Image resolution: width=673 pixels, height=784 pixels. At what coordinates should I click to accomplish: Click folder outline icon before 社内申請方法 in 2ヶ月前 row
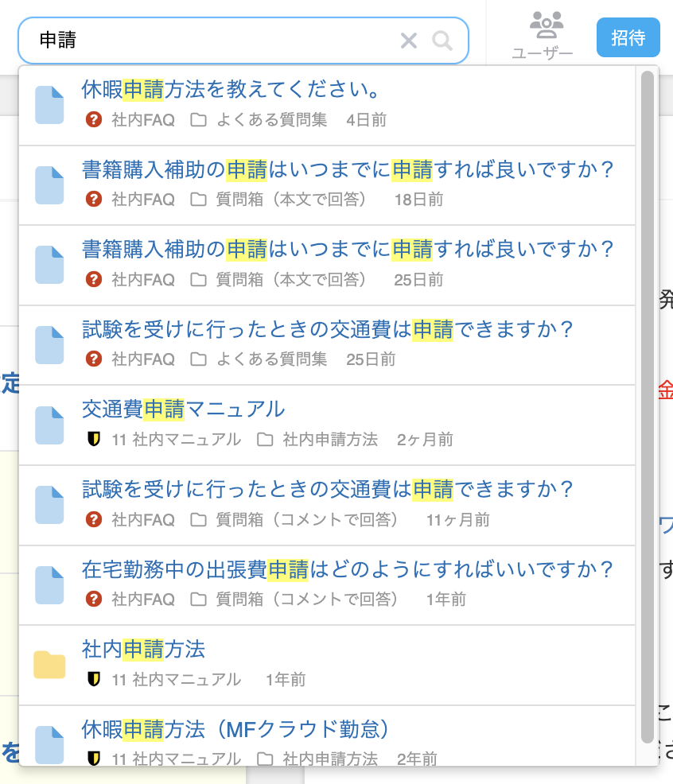[x=265, y=440]
